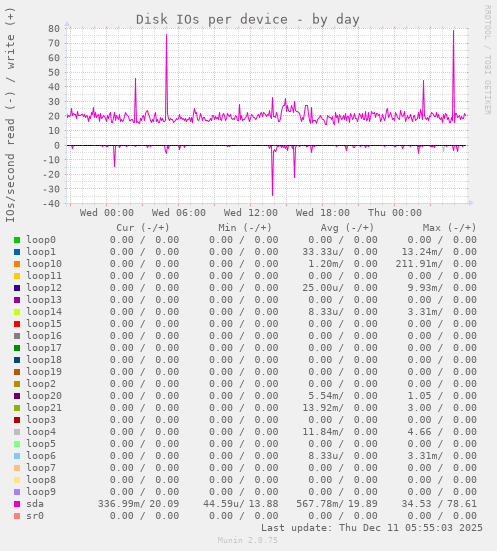This screenshot has height=551, width=497.
Task: Click the 'Wed 06:00' x-axis label
Action: coord(179,213)
